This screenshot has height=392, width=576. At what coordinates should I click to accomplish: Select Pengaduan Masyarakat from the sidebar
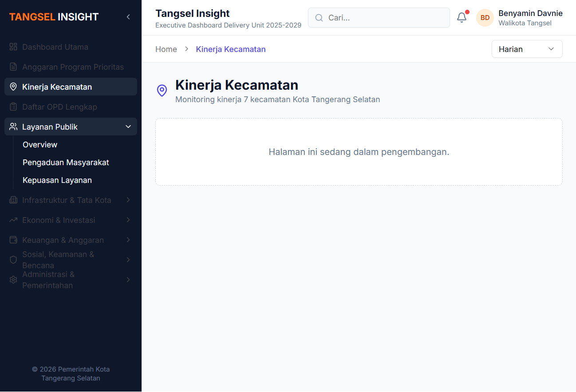pyautogui.click(x=66, y=162)
